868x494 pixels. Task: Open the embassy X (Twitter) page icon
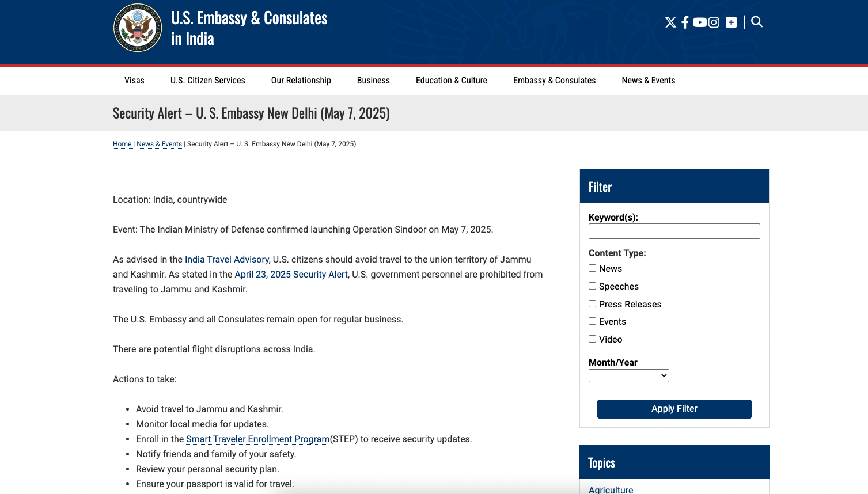tap(670, 22)
